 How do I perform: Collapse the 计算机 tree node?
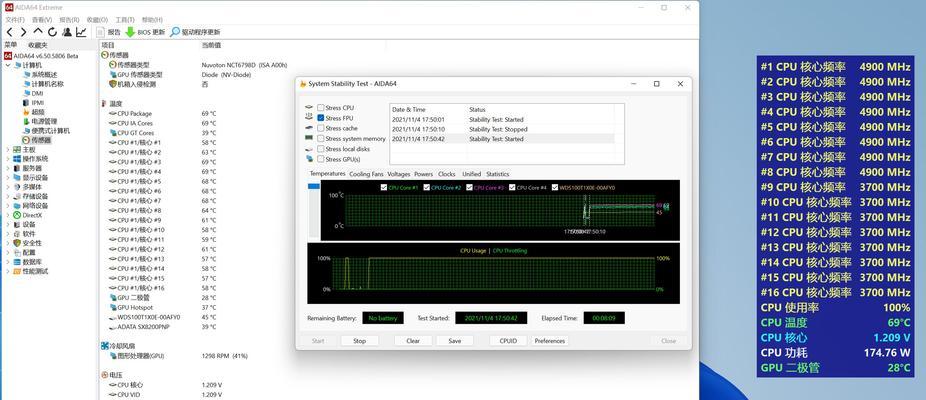pyautogui.click(x=8, y=65)
